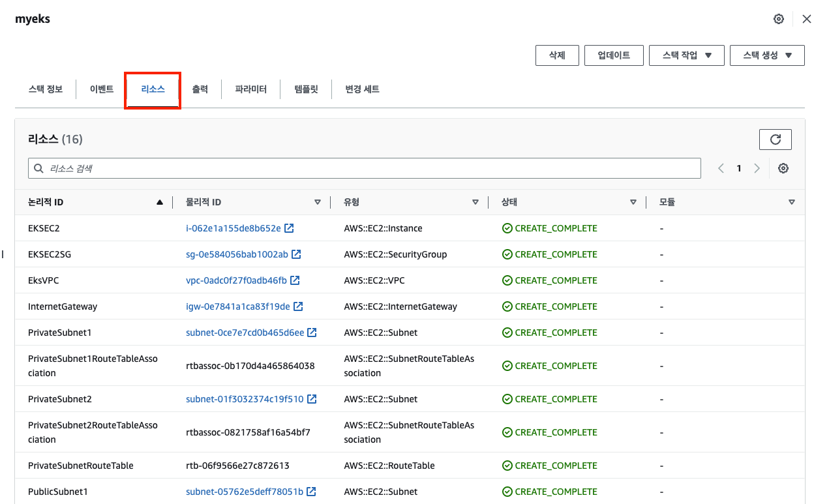Image resolution: width=814 pixels, height=504 pixels.
Task: Open security group link sg-0e584056bab1002ab
Action: (x=237, y=254)
